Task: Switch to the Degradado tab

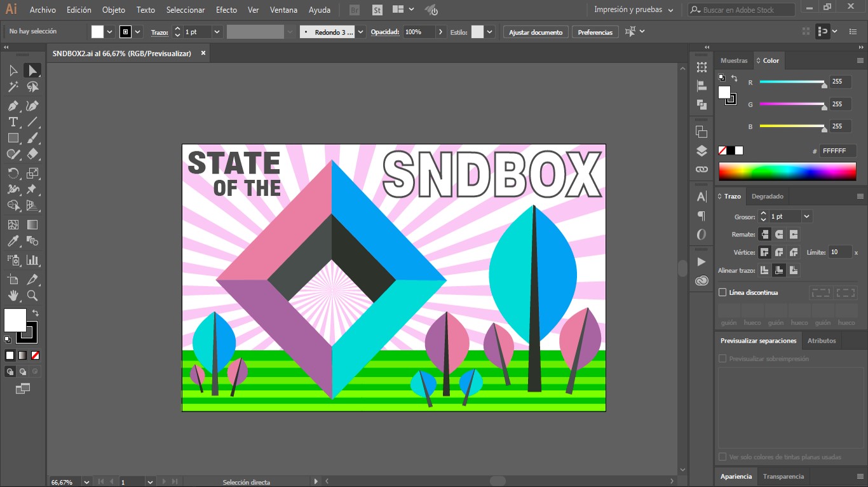Action: tap(767, 196)
